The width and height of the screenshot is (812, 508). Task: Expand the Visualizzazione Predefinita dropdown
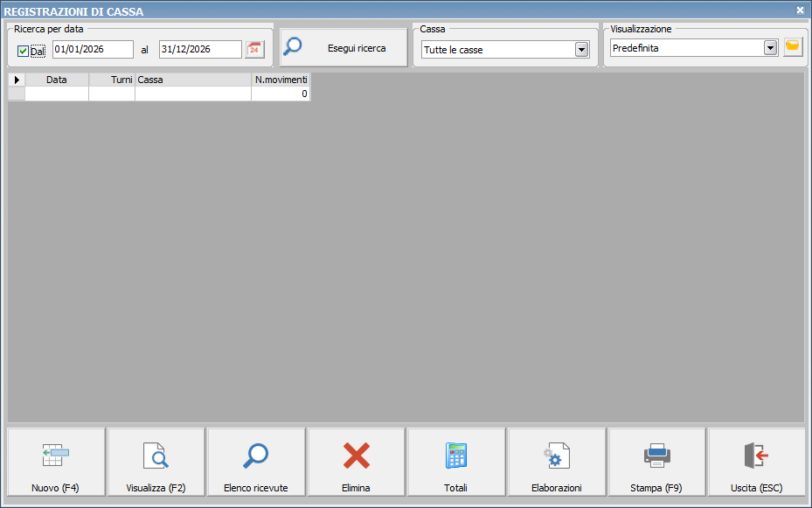770,48
